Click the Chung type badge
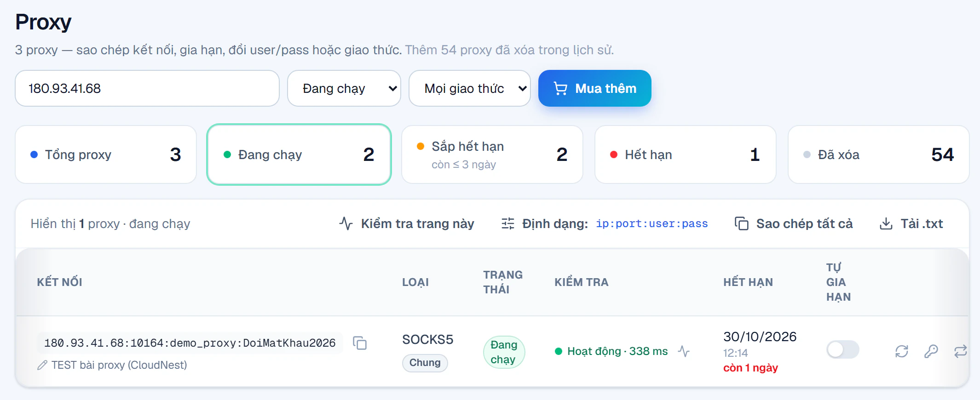The width and height of the screenshot is (980, 400). [425, 363]
